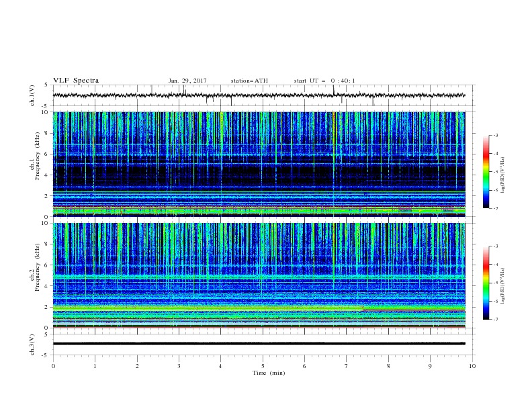The height and width of the screenshot is (411, 532).
Task: Click the ch.3 voltage waveform trace
Action: (259, 344)
